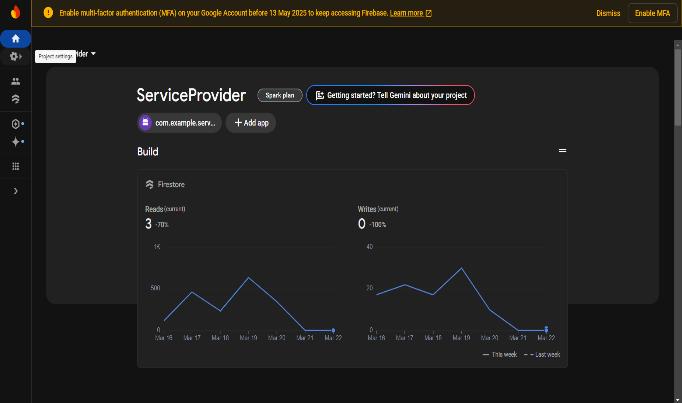This screenshot has width=682, height=403.
Task: Click the Reads current value 3
Action: coord(148,224)
